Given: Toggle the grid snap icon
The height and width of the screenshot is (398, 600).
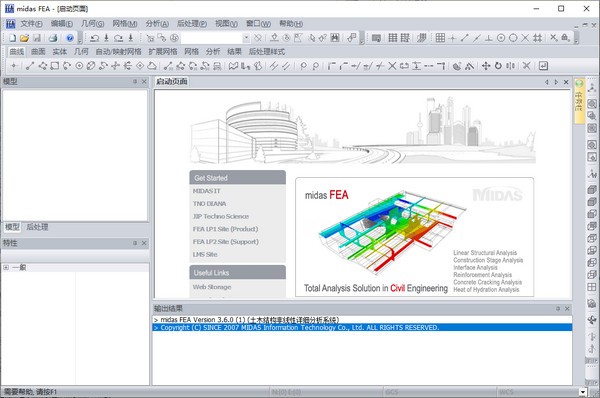Looking at the screenshot, I should [440, 38].
